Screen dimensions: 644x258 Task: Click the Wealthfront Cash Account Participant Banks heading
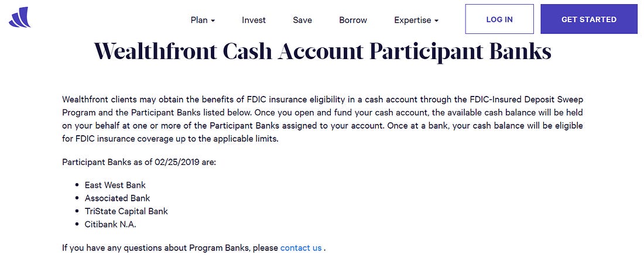click(323, 51)
